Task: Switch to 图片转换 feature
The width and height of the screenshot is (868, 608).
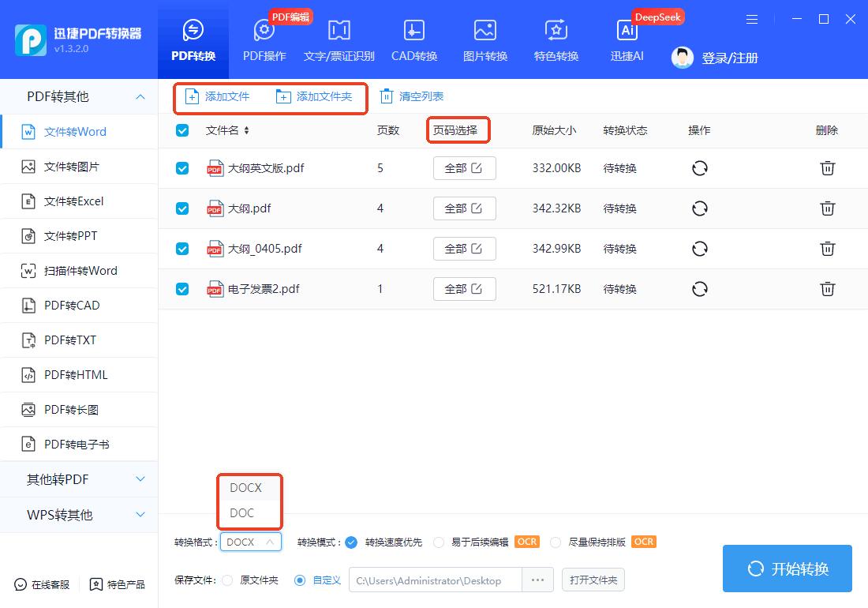Action: pos(485,39)
